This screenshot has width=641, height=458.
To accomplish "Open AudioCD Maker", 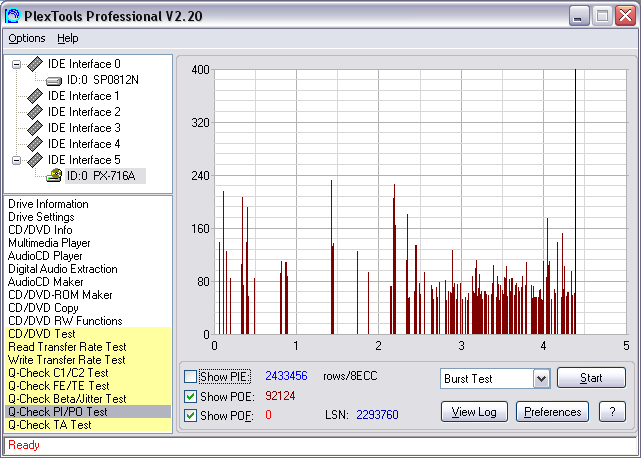I will coord(45,282).
